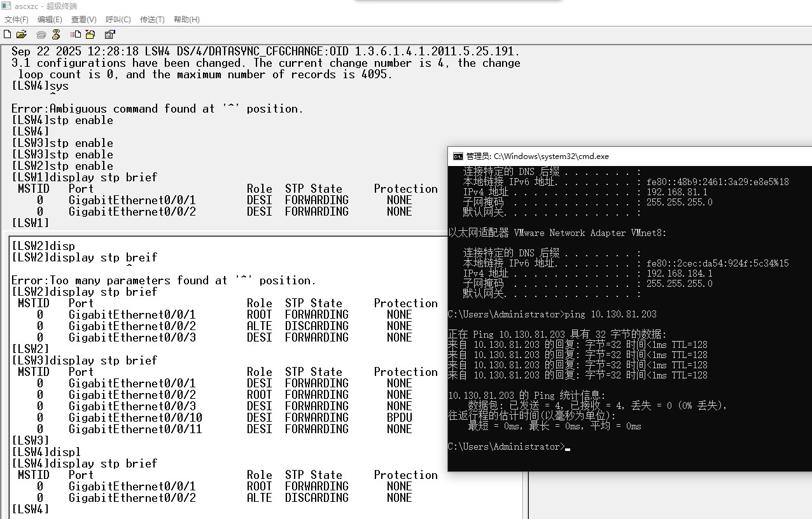Open the 传送(T) menu
The image size is (812, 519).
click(152, 20)
